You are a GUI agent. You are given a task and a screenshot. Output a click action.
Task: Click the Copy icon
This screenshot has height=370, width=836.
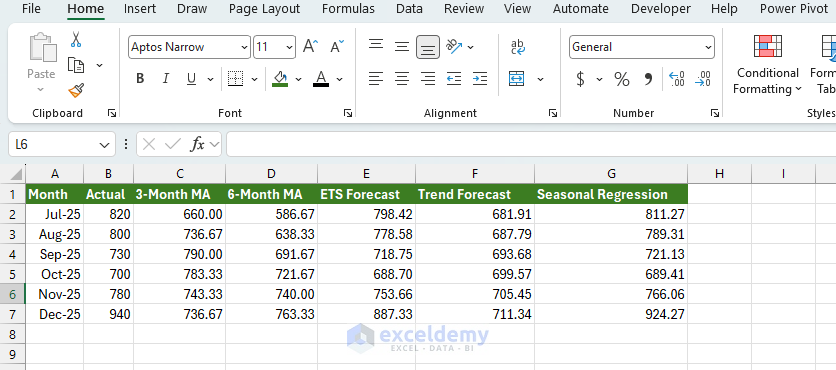click(76, 65)
